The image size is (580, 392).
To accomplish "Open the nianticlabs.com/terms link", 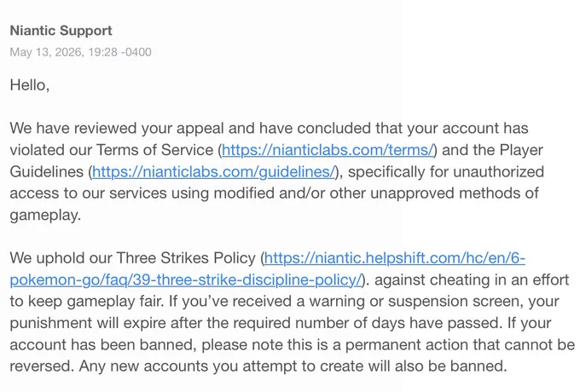I will [328, 150].
